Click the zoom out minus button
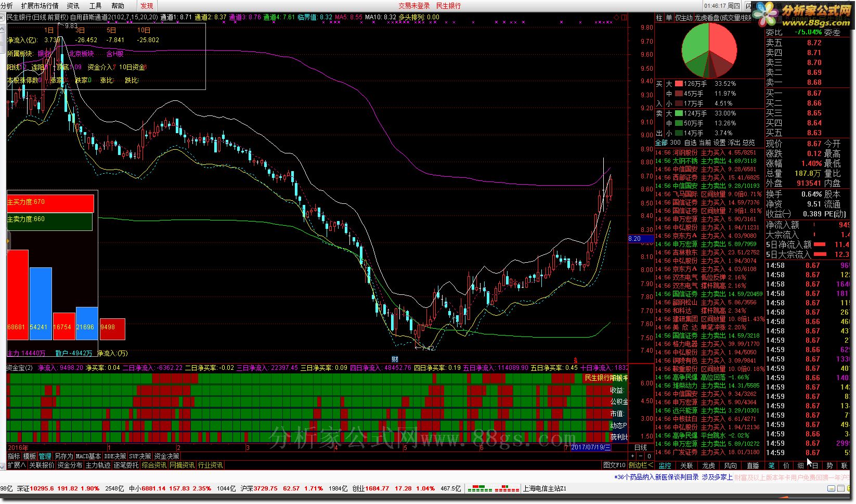856x504 pixels. (640, 456)
